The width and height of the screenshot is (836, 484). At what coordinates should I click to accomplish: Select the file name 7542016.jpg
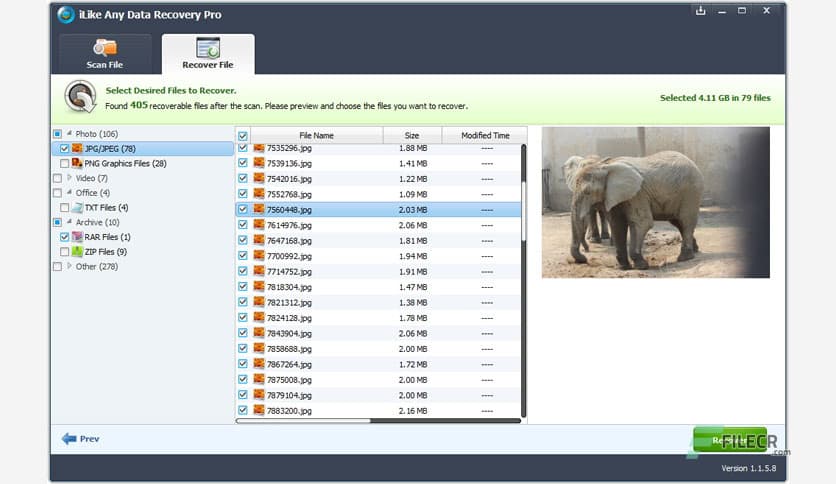tap(289, 179)
